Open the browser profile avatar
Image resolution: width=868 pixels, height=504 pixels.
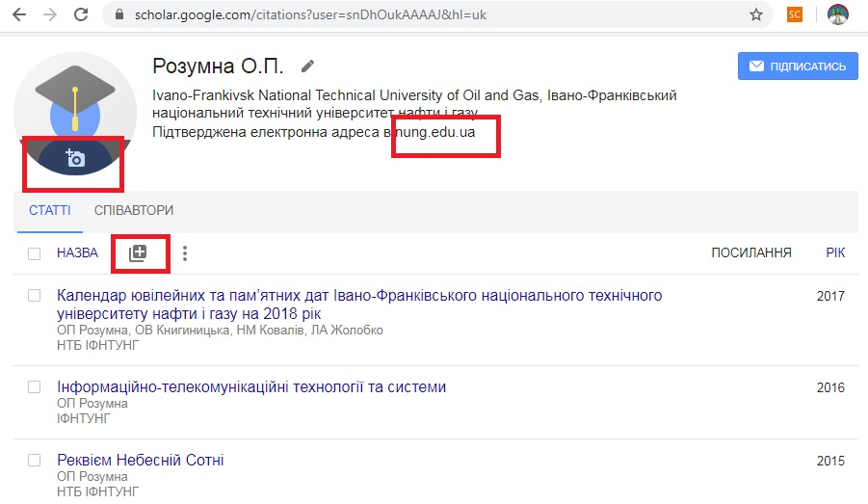pyautogui.click(x=837, y=15)
